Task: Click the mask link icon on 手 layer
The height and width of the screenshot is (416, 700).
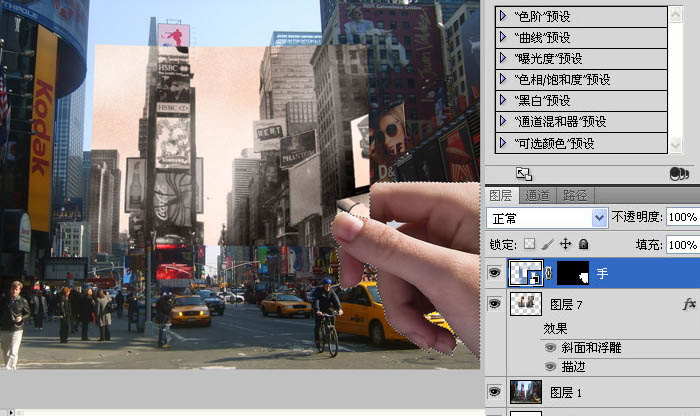Action: pos(548,272)
